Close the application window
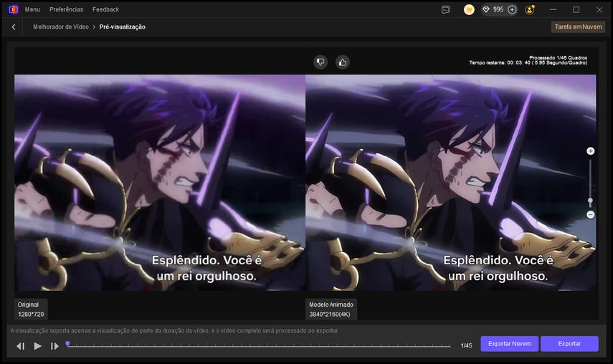 [599, 9]
